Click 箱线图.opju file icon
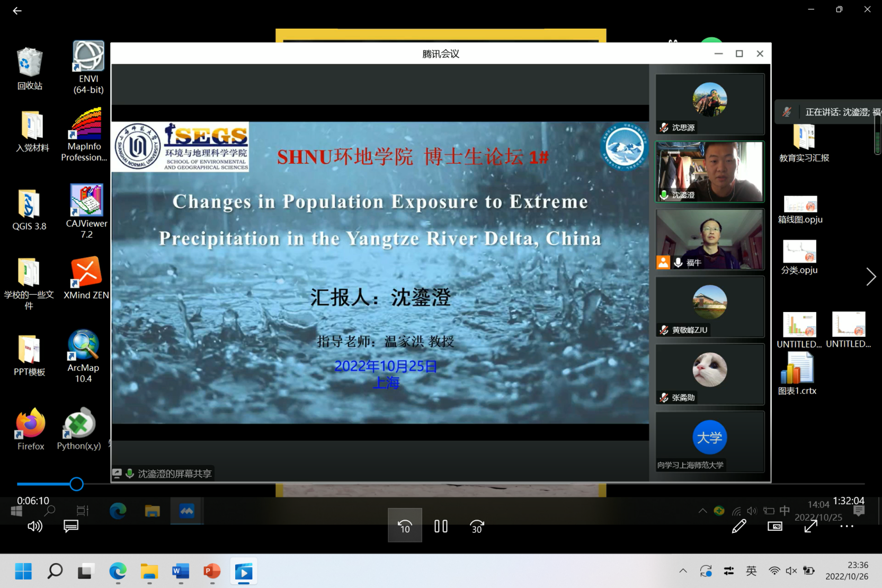 pos(800,210)
